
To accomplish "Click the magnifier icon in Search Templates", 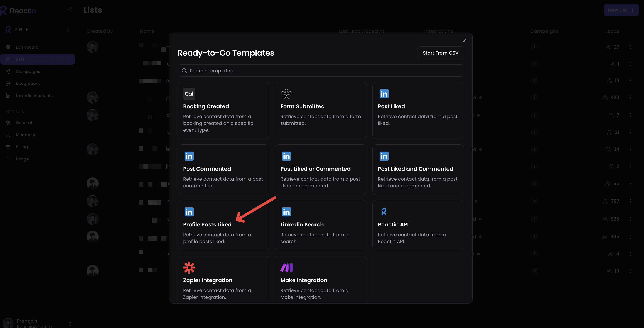I will pos(184,71).
